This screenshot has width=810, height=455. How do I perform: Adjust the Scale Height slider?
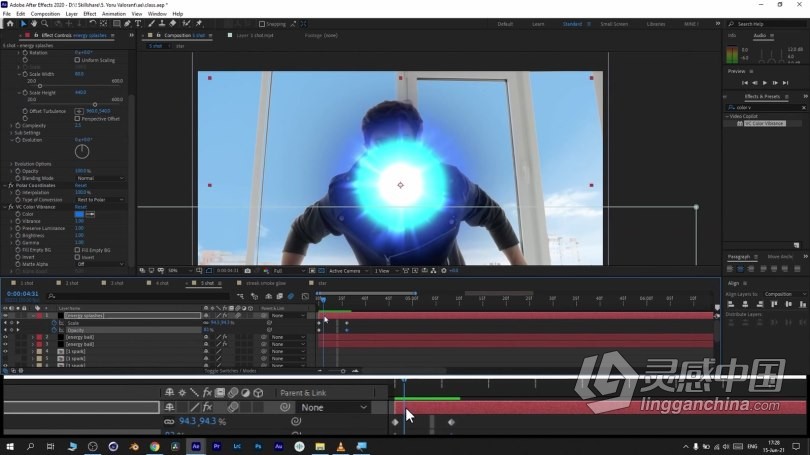tap(95, 104)
